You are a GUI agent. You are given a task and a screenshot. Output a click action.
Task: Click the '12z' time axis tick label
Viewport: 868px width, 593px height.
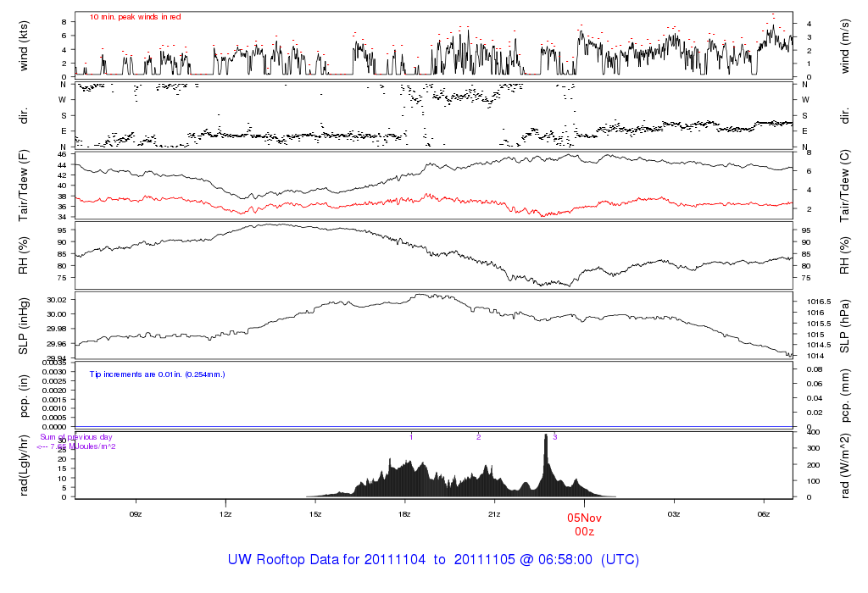coord(225,513)
